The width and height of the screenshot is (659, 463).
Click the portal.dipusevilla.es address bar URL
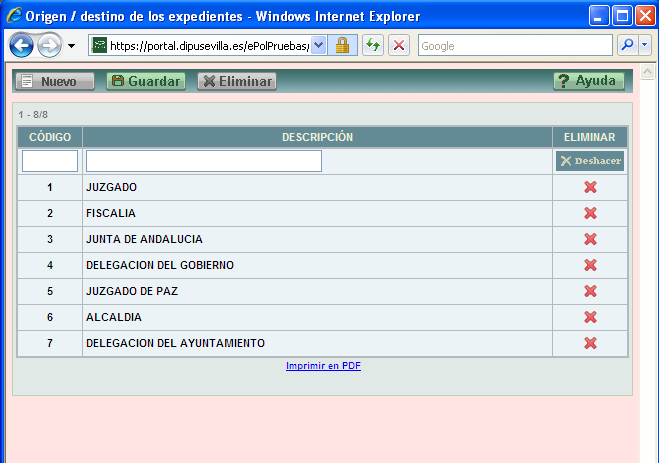click(209, 45)
